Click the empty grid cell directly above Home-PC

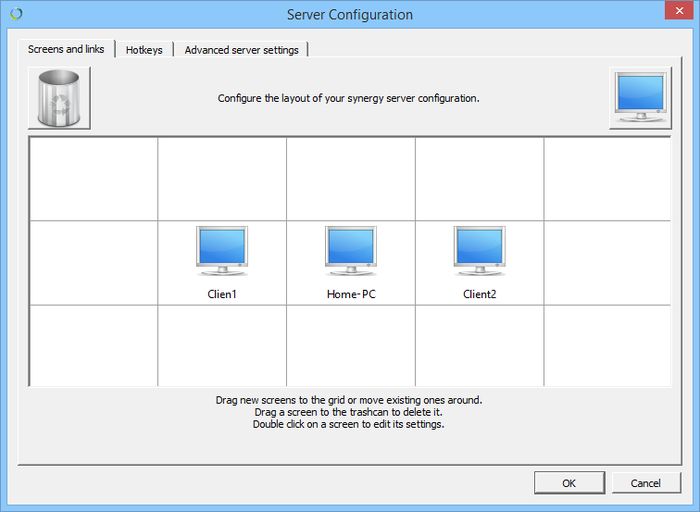(x=351, y=179)
